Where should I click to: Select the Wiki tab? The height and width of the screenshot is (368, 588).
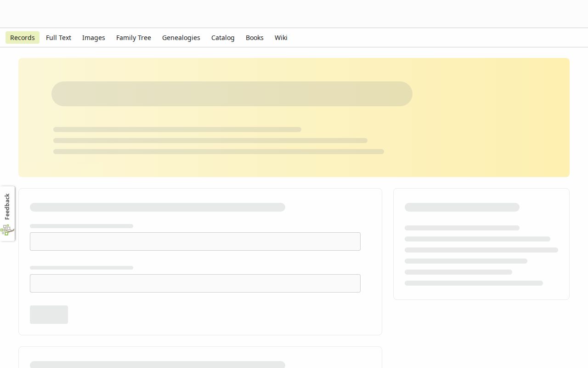(x=281, y=38)
